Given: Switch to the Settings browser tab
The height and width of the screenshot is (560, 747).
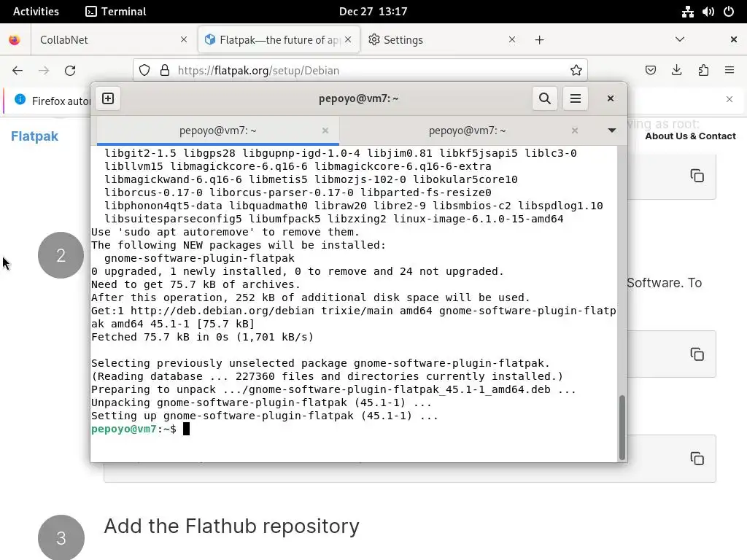Looking at the screenshot, I should pyautogui.click(x=443, y=40).
